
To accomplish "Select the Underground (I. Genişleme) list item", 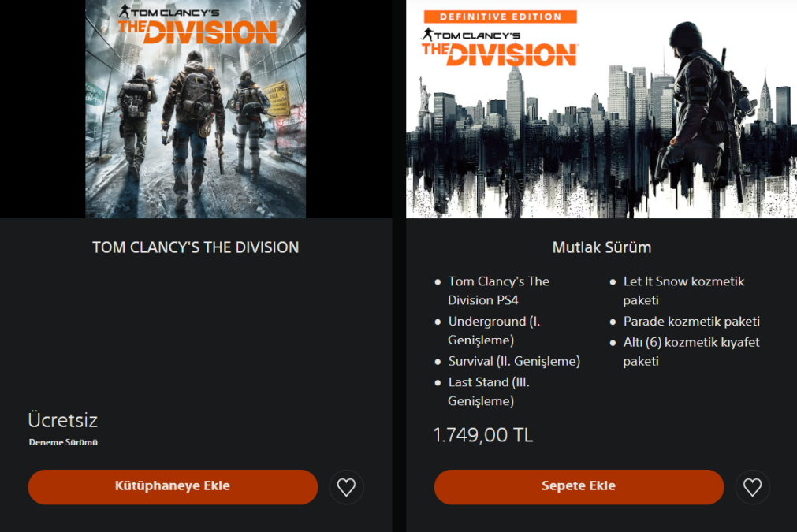I will point(494,331).
